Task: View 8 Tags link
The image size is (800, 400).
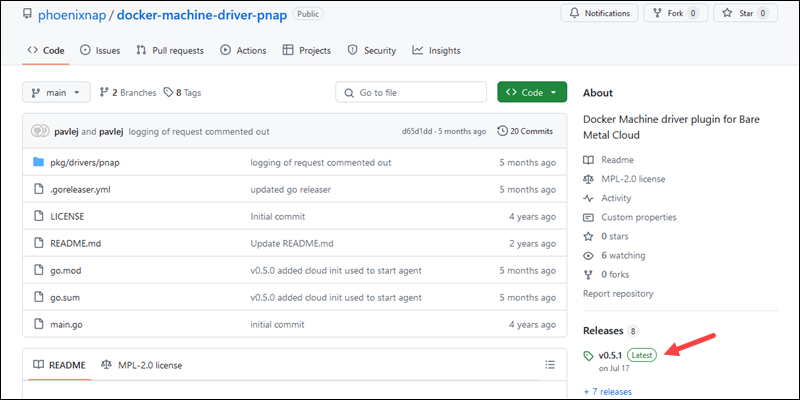Action: [182, 92]
